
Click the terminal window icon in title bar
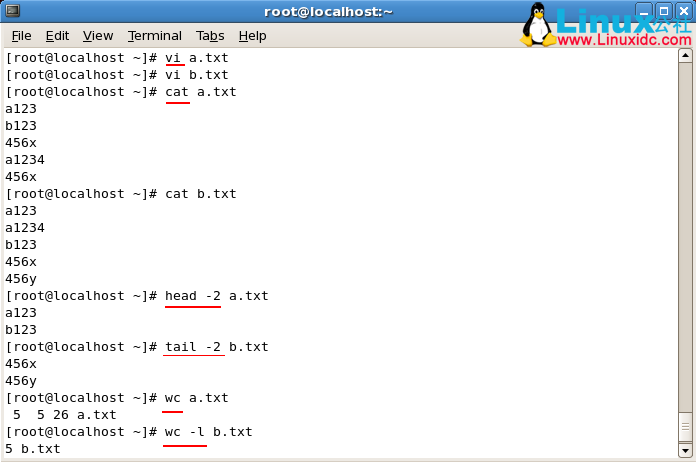(13, 11)
